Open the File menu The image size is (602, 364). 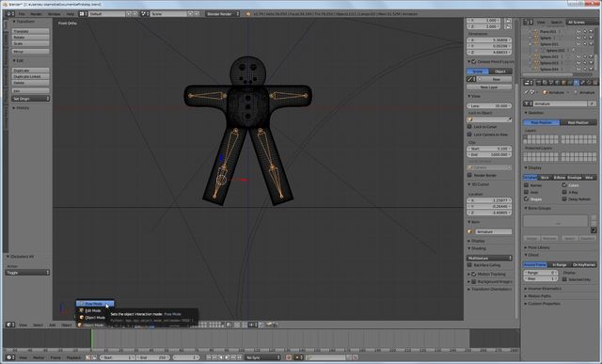pos(22,14)
